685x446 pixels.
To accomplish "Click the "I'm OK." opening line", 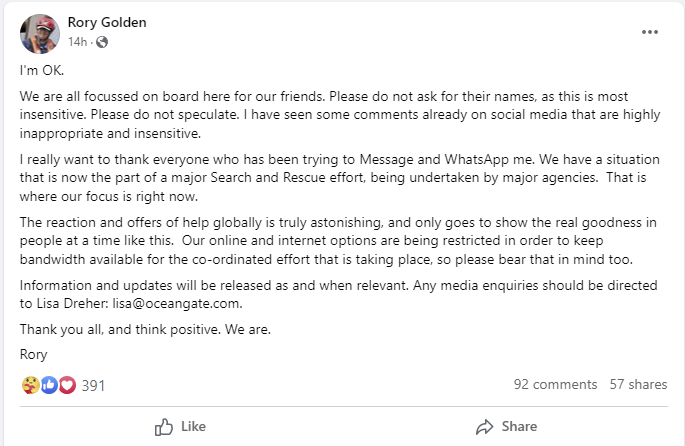I will (41, 72).
